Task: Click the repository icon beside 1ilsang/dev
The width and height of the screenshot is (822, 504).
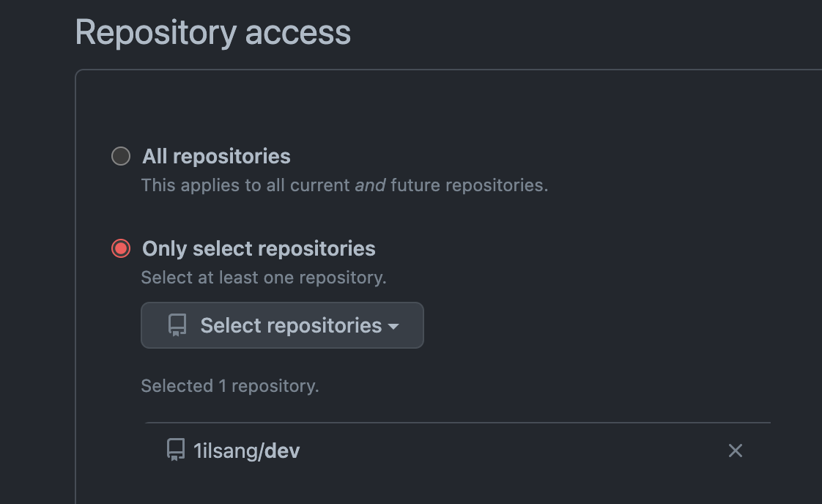Action: pos(176,450)
